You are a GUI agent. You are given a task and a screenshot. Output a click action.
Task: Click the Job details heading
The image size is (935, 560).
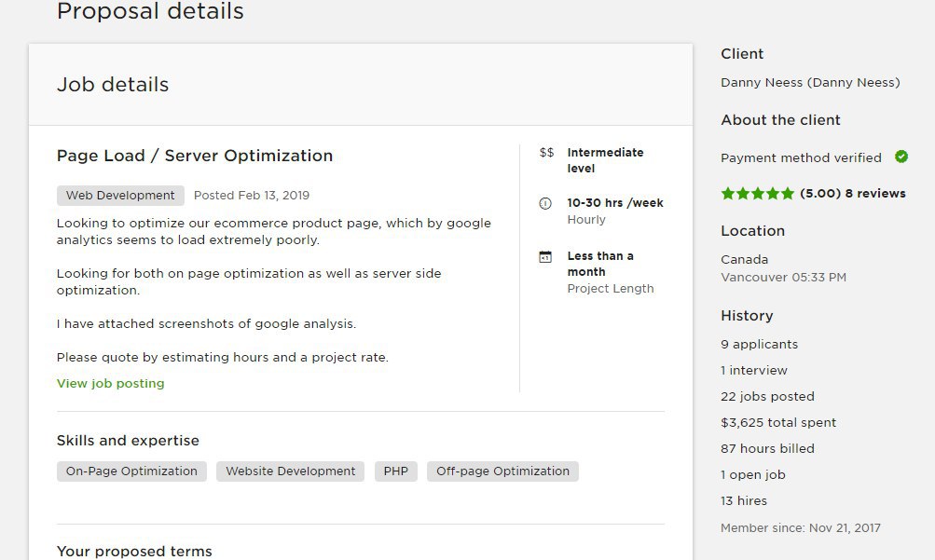pos(113,85)
